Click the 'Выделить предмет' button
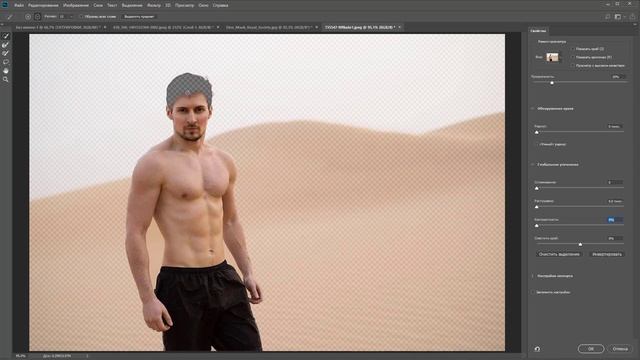 tap(139, 17)
